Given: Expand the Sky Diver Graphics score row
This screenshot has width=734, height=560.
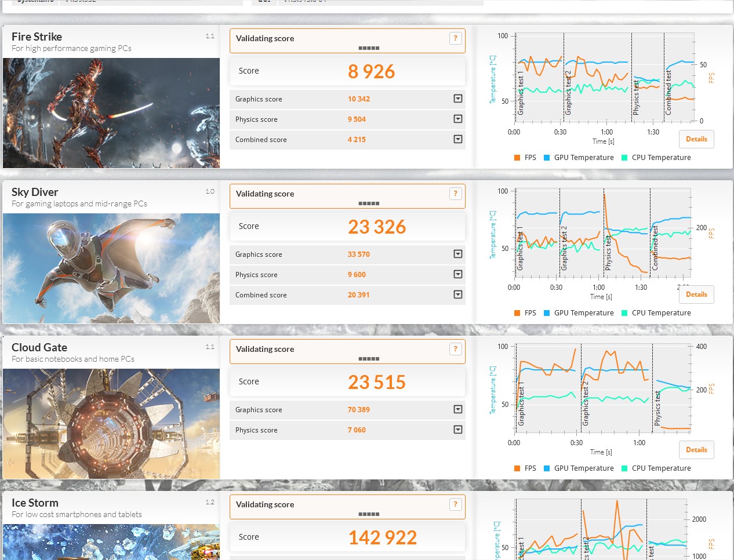Looking at the screenshot, I should [457, 254].
